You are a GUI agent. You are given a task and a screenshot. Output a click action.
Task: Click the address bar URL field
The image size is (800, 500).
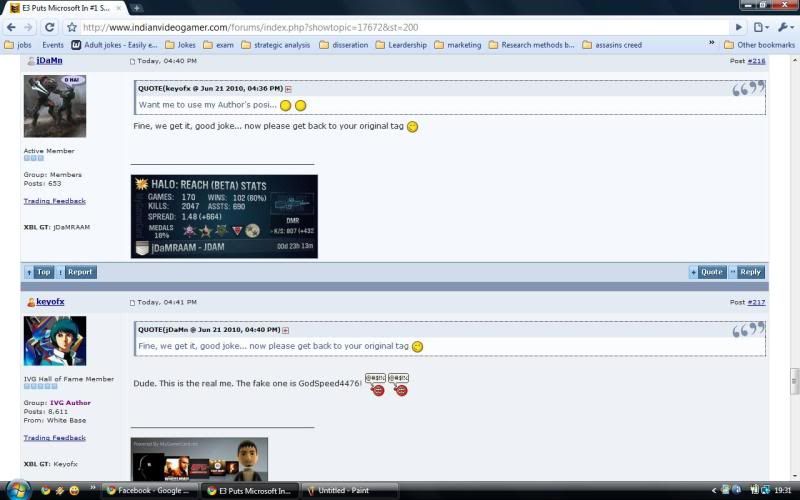click(x=400, y=27)
